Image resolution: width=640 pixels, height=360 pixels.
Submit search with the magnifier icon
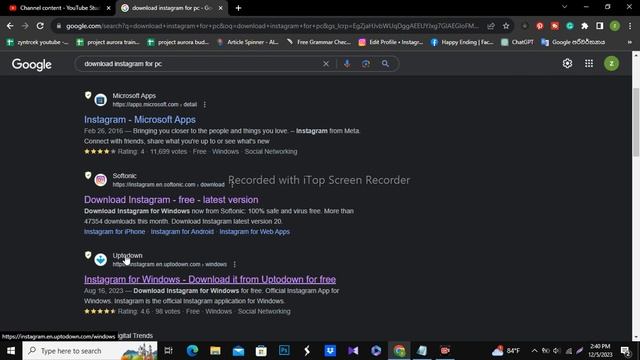click(x=385, y=64)
